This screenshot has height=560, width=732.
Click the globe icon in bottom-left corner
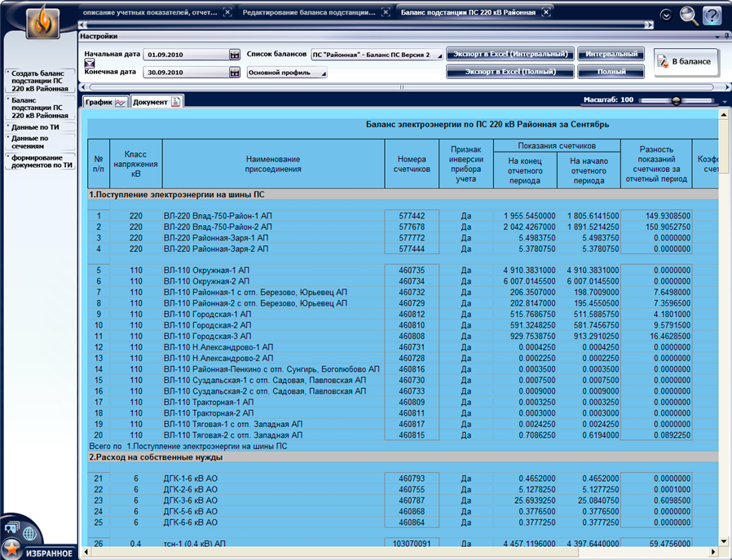(29, 533)
